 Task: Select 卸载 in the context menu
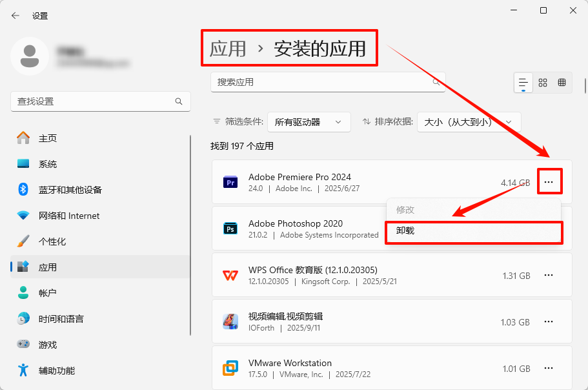tap(474, 232)
